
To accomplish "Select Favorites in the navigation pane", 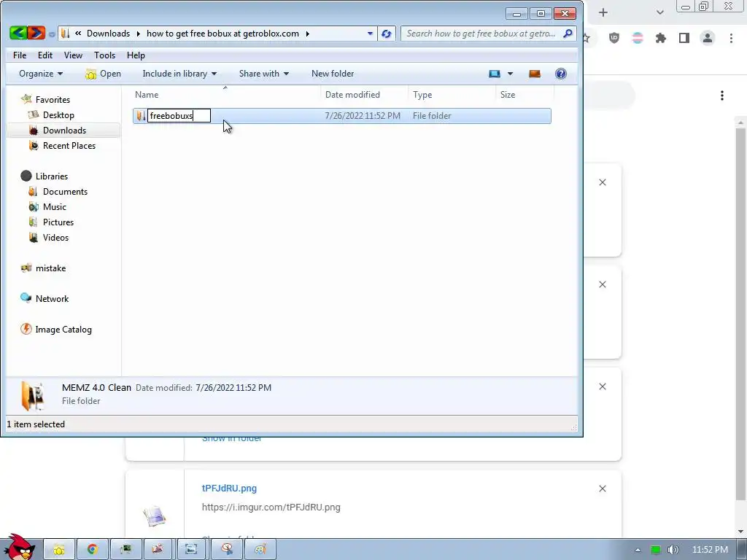I will click(46, 99).
